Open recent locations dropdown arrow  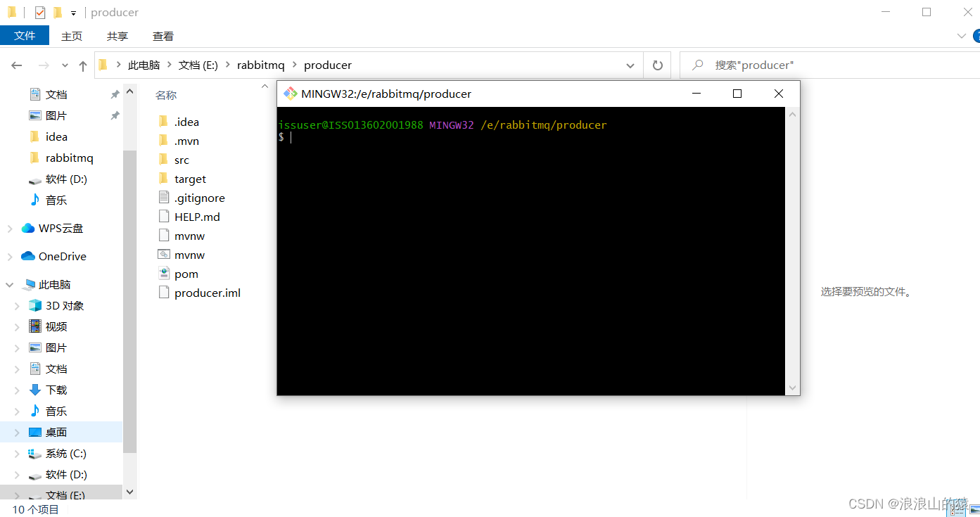coord(65,65)
